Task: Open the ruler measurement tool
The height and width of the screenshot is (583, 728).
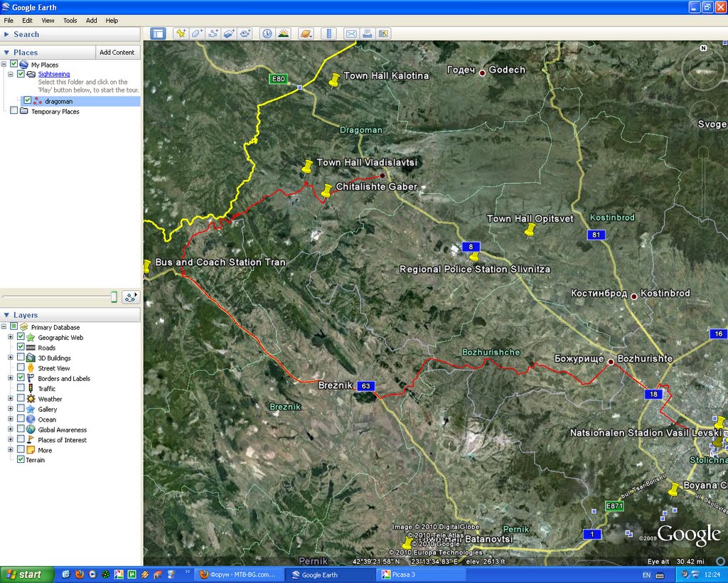Action: (x=328, y=33)
